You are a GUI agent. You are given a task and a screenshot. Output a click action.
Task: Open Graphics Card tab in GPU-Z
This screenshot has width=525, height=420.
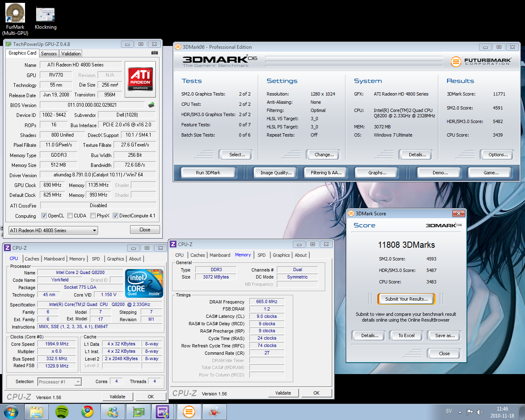tap(23, 53)
